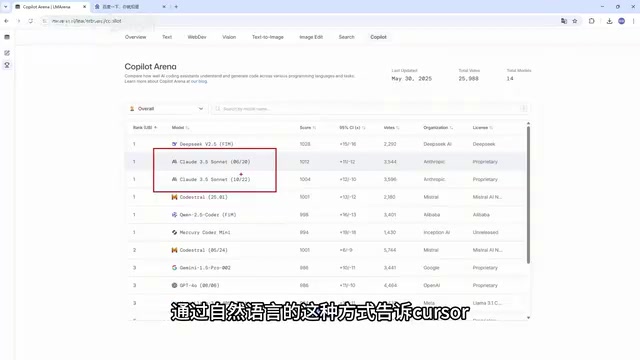The image size is (640, 360).
Task: Click the scrollbar down arrow of the table
Action: point(528,318)
